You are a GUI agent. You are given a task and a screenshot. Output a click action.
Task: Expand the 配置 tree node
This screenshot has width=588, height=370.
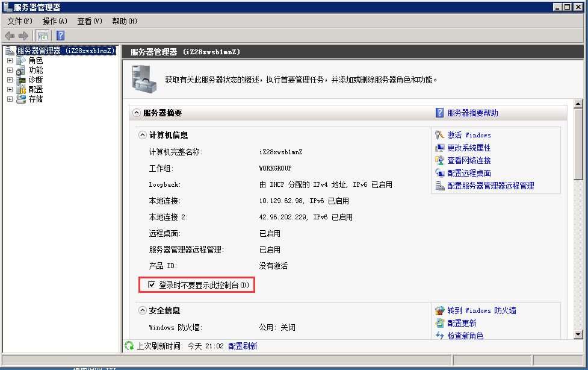pyautogui.click(x=9, y=89)
